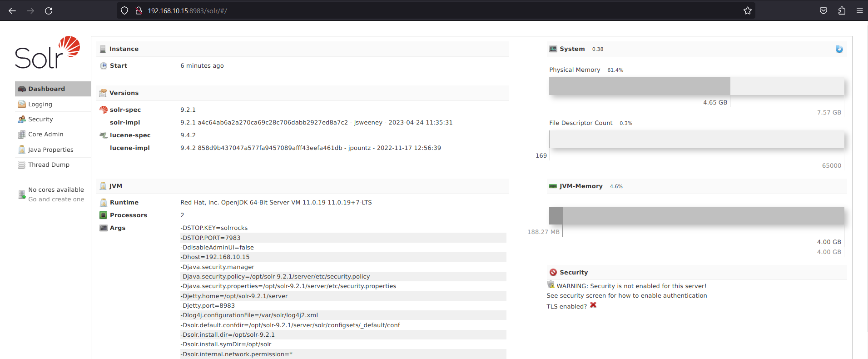Click the System monitor icon
This screenshot has height=359, width=868.
(553, 49)
